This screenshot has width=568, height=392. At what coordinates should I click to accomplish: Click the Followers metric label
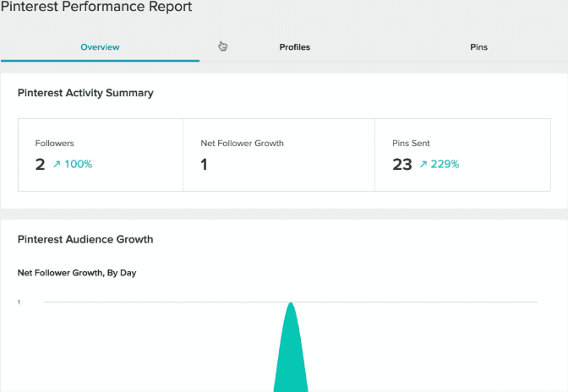55,144
